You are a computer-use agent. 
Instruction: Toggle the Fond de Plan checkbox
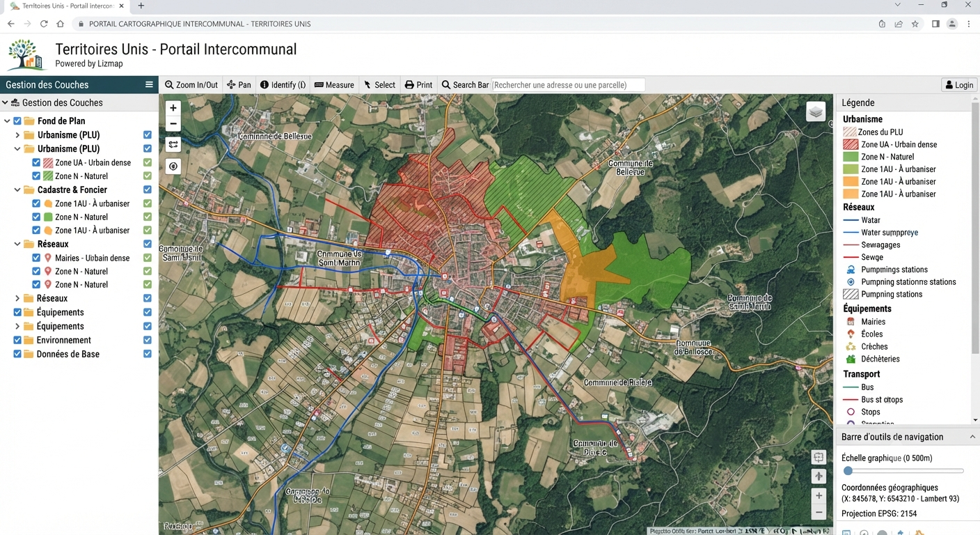pyautogui.click(x=17, y=121)
